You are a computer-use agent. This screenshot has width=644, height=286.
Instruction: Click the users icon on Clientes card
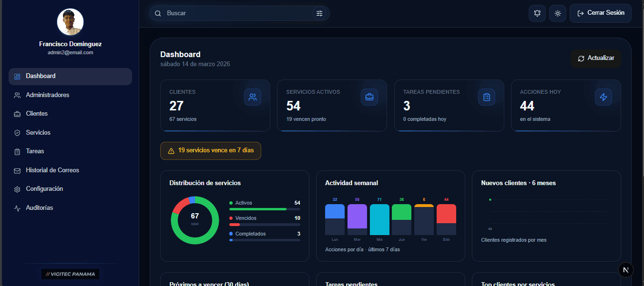click(x=253, y=97)
